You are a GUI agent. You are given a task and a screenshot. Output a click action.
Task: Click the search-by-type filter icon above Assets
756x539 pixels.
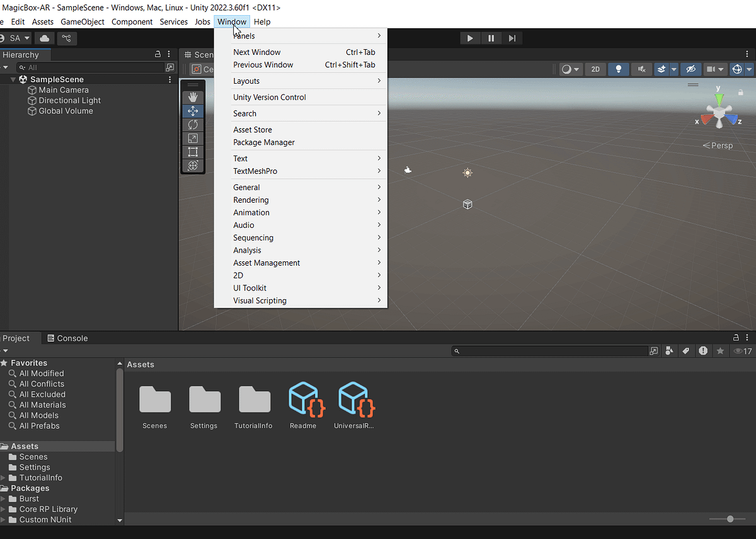coord(669,351)
